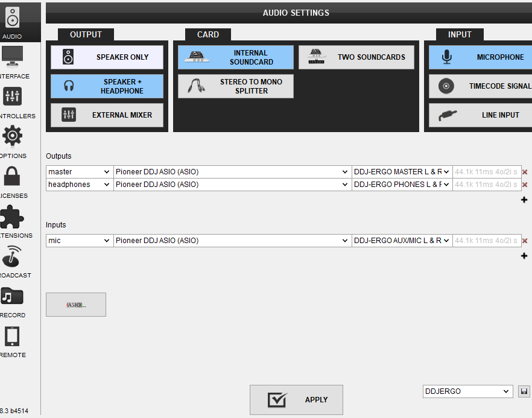This screenshot has height=418, width=532.
Task: Open DDJ-ERGO PHONES channel dropdown
Action: (x=402, y=185)
